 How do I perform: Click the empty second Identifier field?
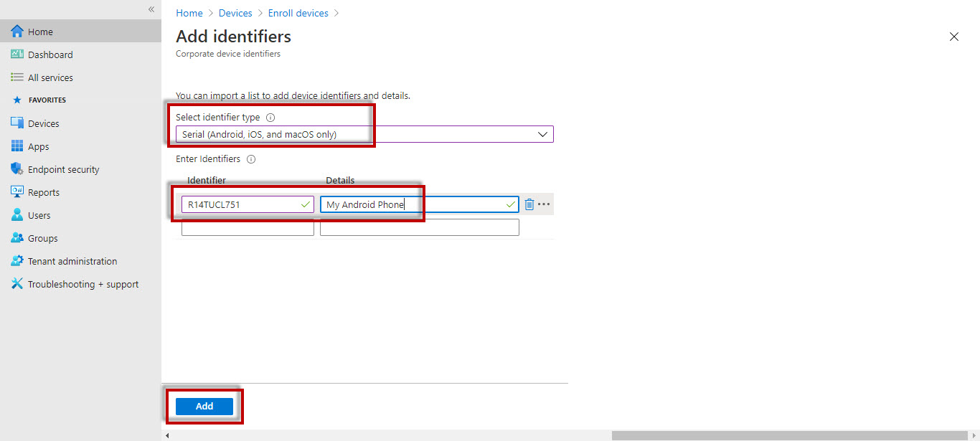247,227
